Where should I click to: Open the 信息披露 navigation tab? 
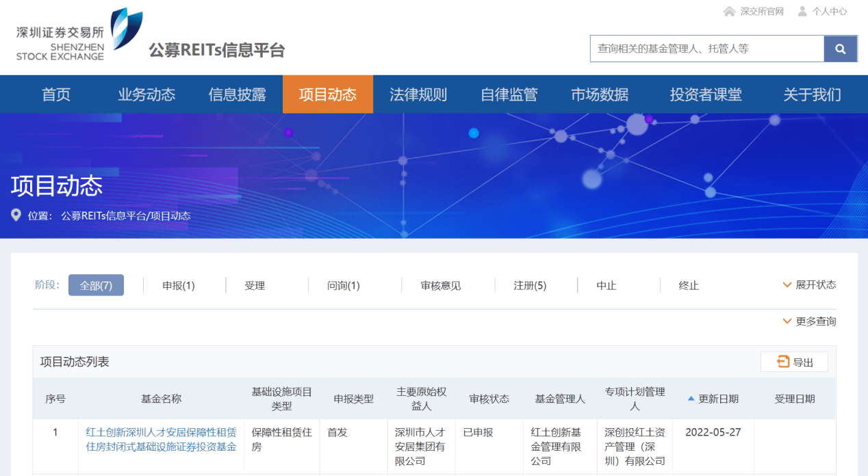[x=237, y=94]
